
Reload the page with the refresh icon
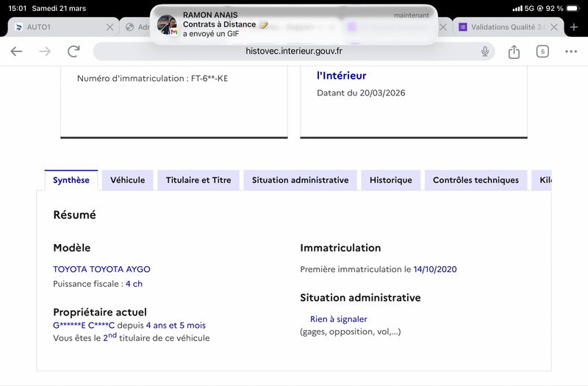click(x=73, y=51)
